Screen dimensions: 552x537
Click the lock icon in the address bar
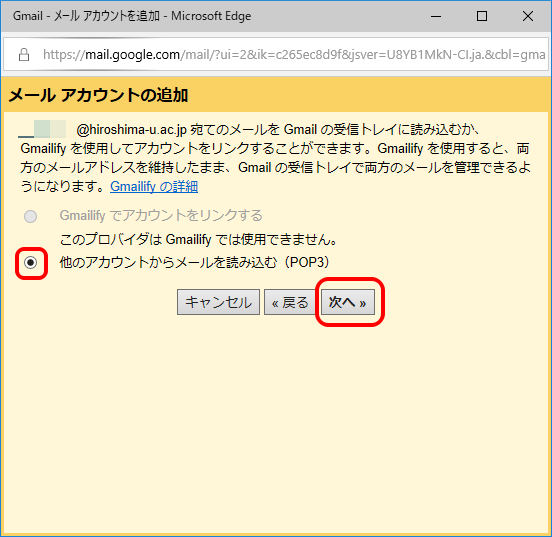coord(24,55)
